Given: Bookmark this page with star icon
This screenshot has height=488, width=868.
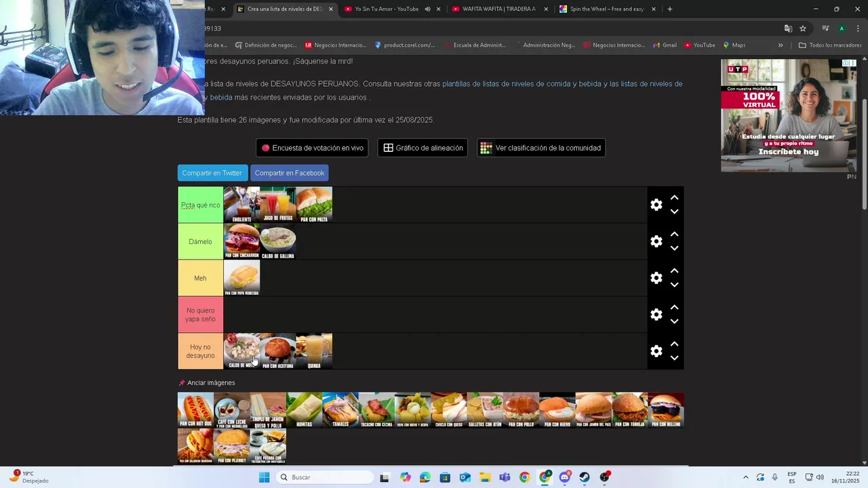Looking at the screenshot, I should point(803,28).
